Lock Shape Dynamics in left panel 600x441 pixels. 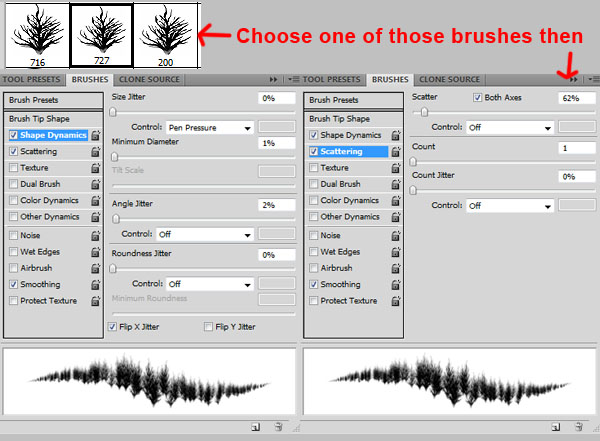[x=96, y=135]
